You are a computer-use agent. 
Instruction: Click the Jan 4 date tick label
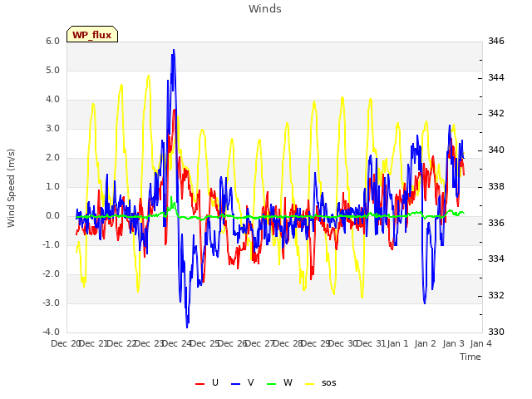click(x=480, y=343)
